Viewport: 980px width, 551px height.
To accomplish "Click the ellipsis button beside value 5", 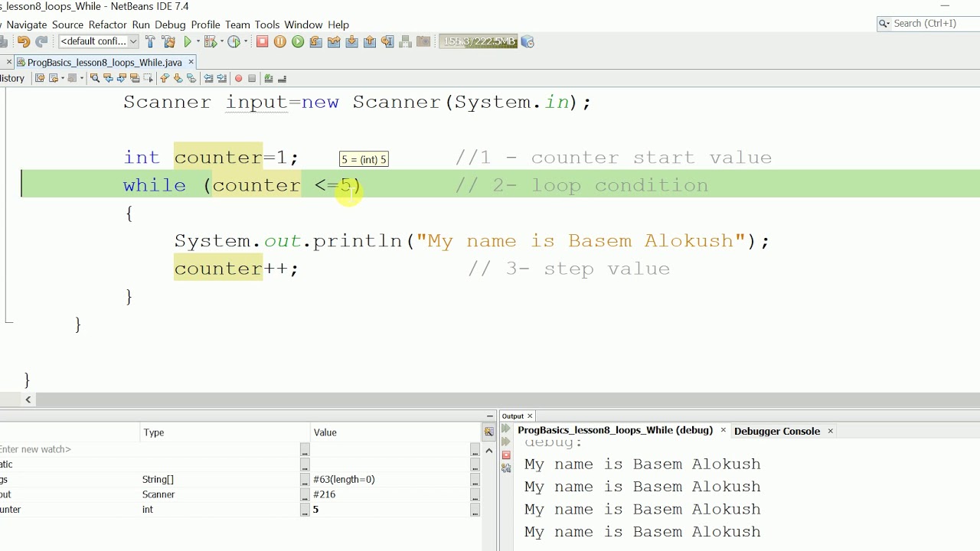I will (475, 510).
